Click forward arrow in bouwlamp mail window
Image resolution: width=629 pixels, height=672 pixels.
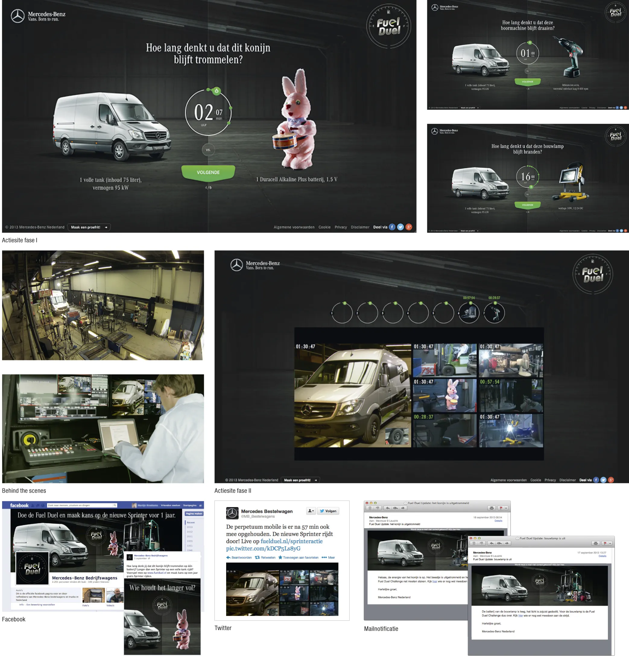click(507, 543)
